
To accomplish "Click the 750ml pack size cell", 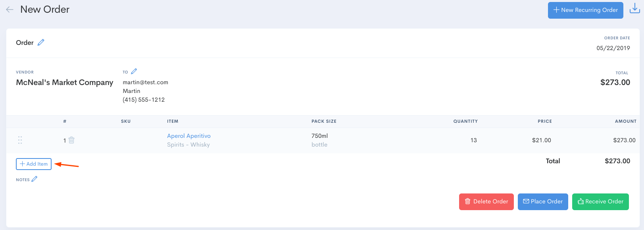I will point(320,136).
